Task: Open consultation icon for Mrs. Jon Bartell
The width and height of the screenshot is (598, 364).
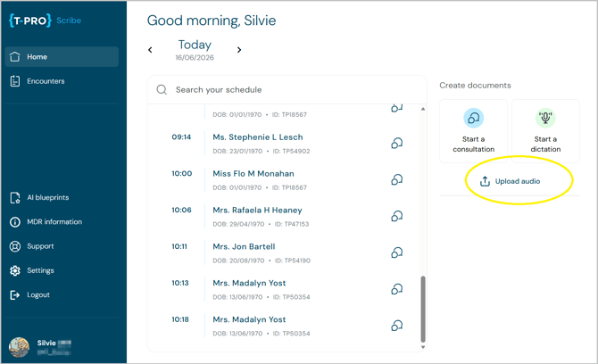Action: [396, 252]
